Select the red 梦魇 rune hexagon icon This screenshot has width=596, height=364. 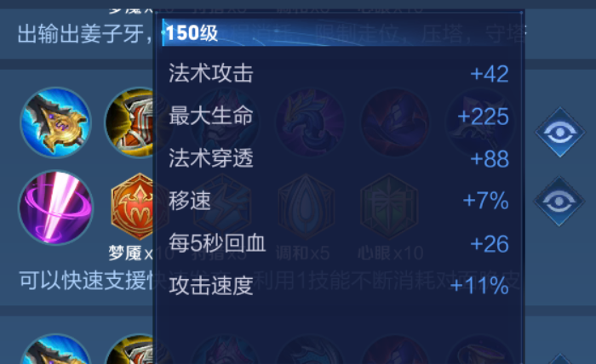tap(132, 207)
